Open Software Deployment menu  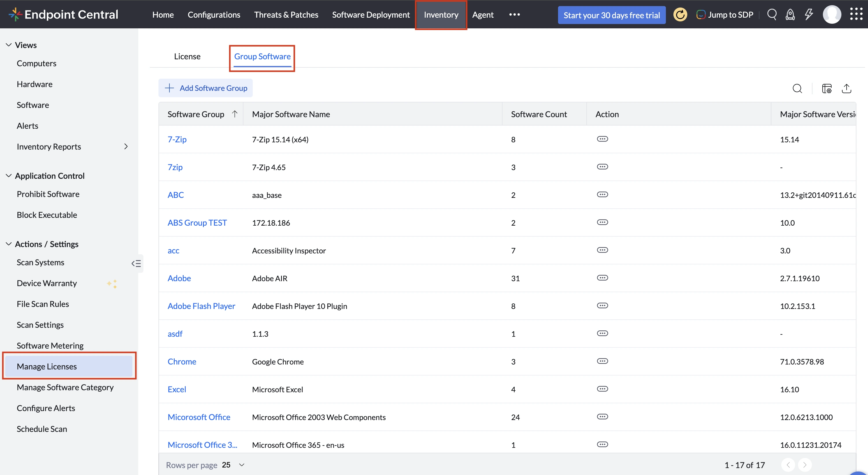click(x=371, y=14)
